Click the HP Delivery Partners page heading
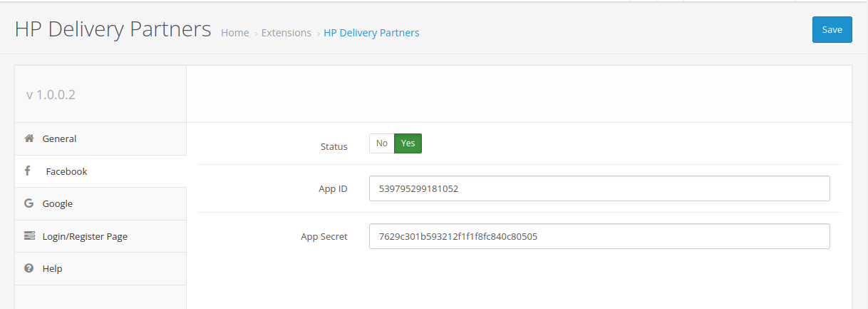The width and height of the screenshot is (868, 309). [x=113, y=29]
